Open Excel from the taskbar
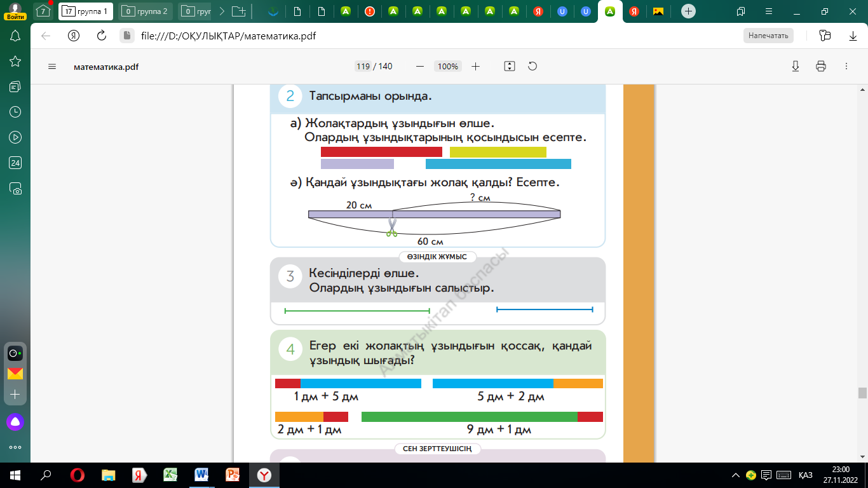 (170, 475)
